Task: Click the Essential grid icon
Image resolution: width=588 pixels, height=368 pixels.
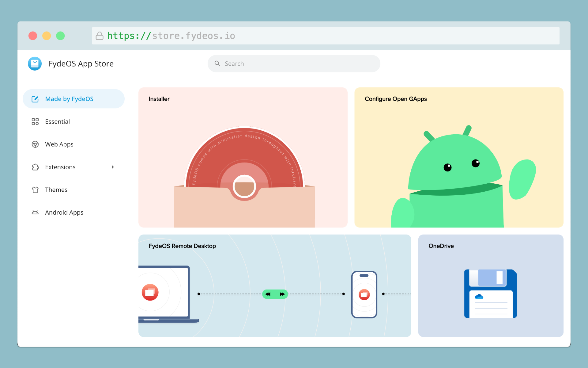Action: tap(35, 122)
